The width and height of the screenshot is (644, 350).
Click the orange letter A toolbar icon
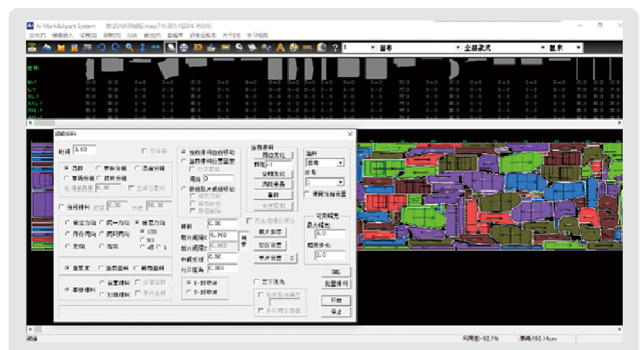pos(280,47)
